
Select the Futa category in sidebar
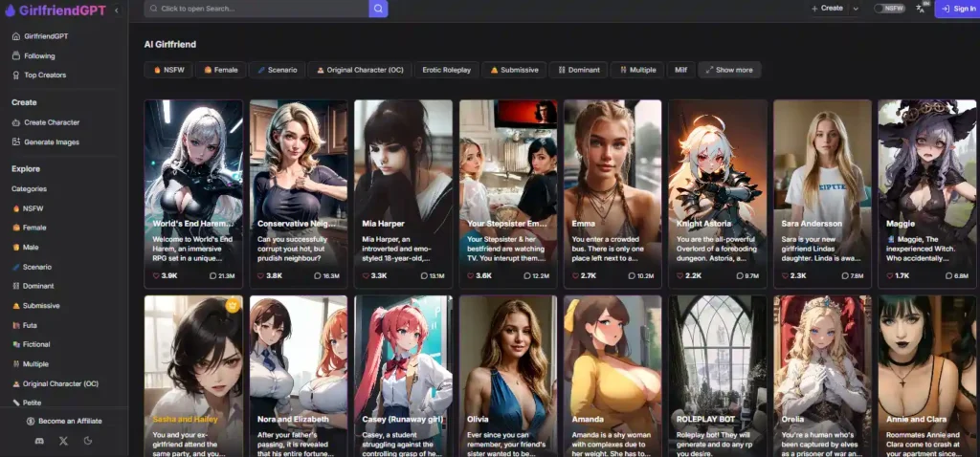pyautogui.click(x=25, y=325)
